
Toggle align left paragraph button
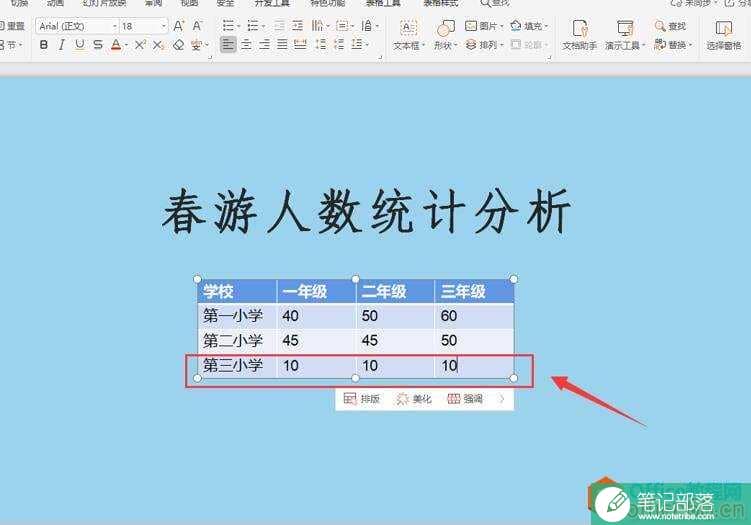228,45
